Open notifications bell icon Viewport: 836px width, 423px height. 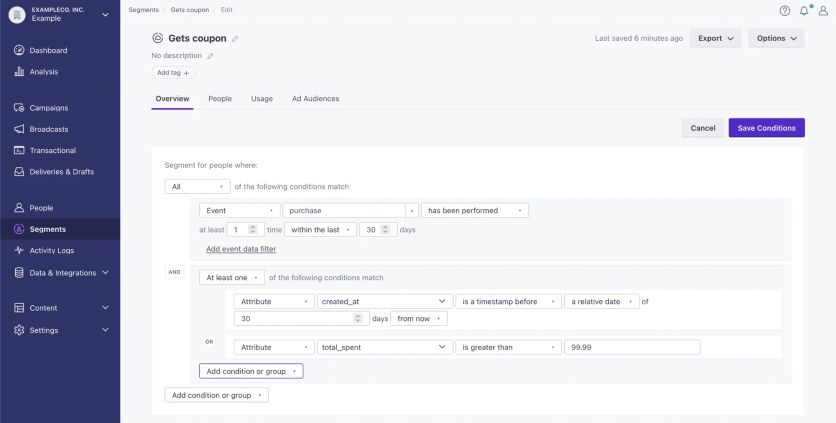pyautogui.click(x=804, y=10)
